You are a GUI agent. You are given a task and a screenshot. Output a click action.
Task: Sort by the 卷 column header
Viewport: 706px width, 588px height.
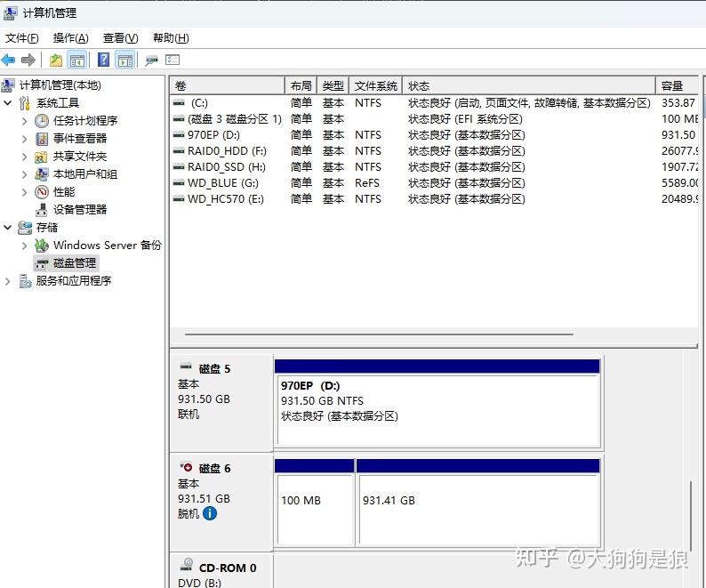coord(228,85)
